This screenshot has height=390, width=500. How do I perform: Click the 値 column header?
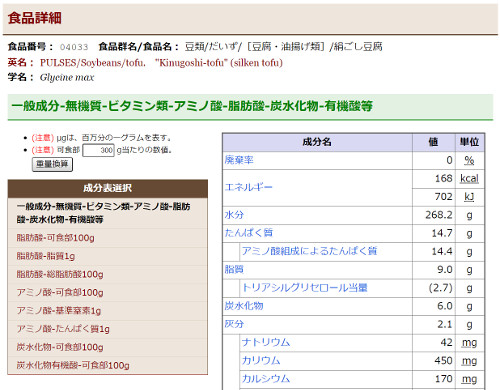434,142
